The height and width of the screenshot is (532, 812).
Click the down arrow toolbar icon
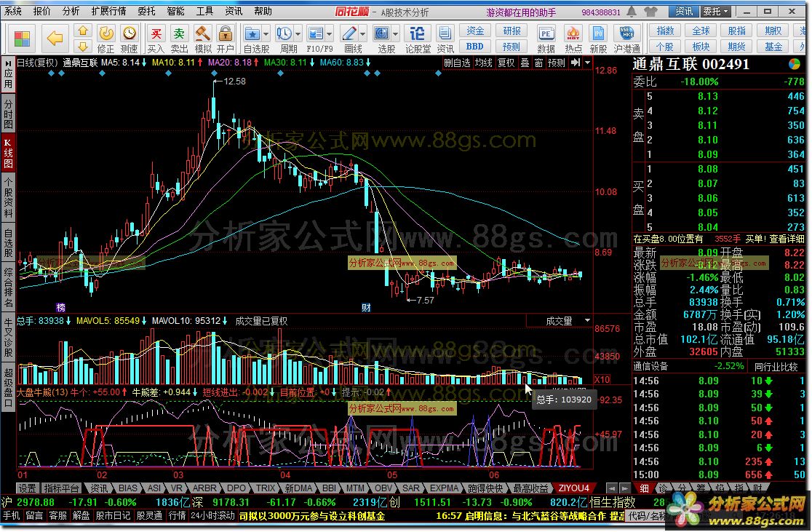click(x=83, y=47)
